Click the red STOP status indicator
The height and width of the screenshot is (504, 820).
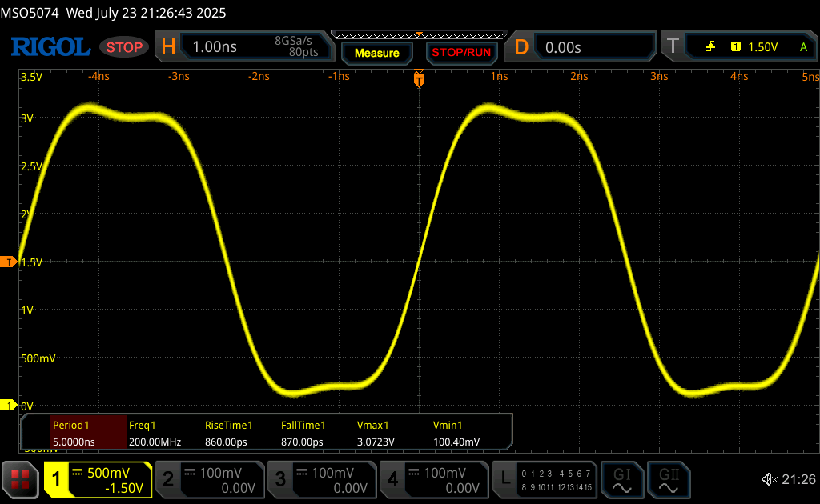coord(124,47)
